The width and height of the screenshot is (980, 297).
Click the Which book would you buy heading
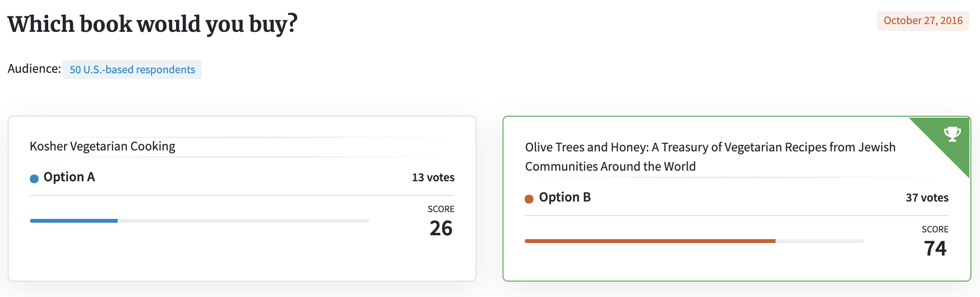[153, 24]
